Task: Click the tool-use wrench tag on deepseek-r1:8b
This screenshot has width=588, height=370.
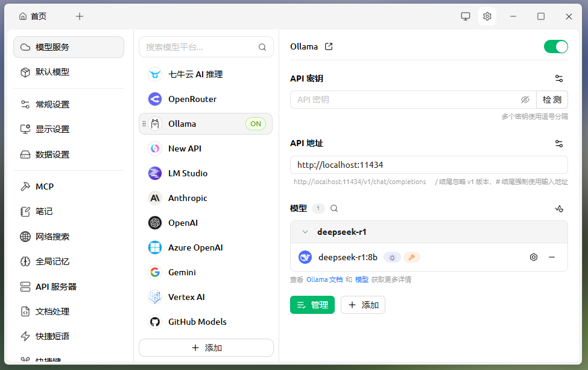Action: (x=412, y=257)
